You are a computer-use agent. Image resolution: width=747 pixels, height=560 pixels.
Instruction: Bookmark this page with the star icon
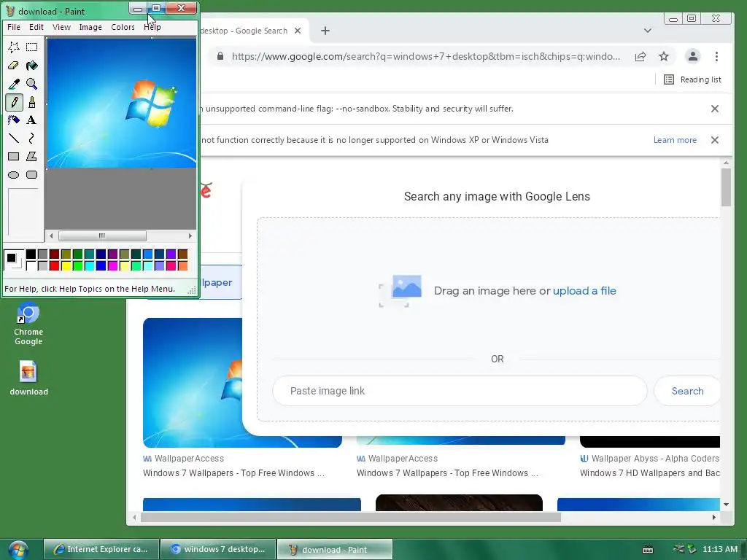[x=664, y=57]
